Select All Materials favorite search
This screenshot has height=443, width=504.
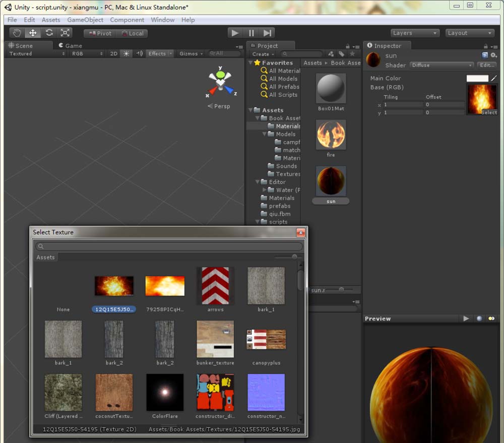pyautogui.click(x=280, y=71)
